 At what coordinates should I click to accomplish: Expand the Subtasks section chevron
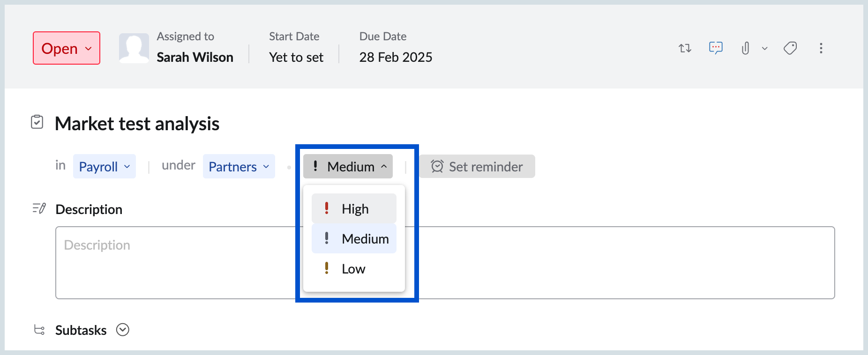[123, 330]
